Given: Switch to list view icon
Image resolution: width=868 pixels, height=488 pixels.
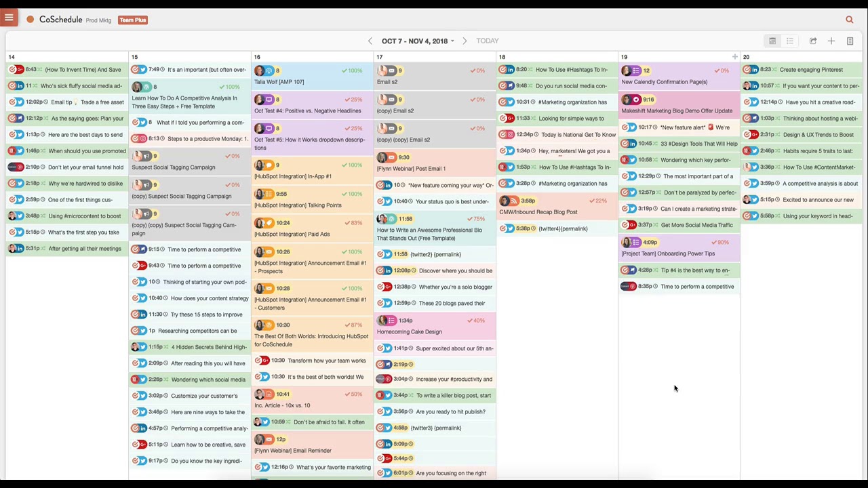Looking at the screenshot, I should tap(790, 41).
